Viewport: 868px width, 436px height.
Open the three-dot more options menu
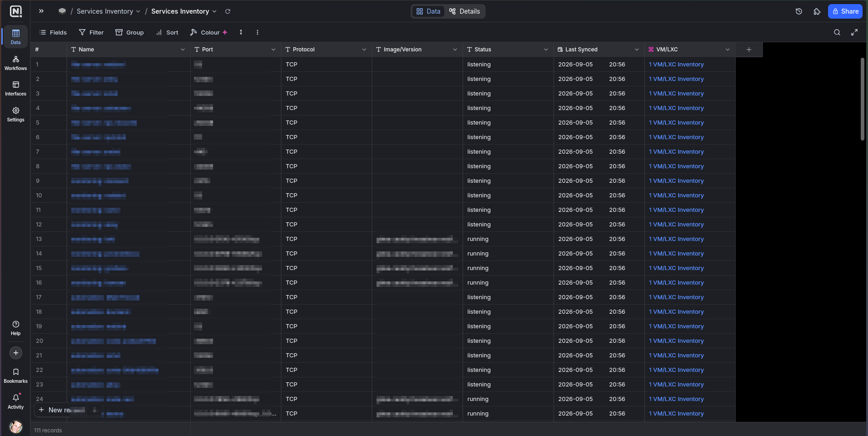258,32
